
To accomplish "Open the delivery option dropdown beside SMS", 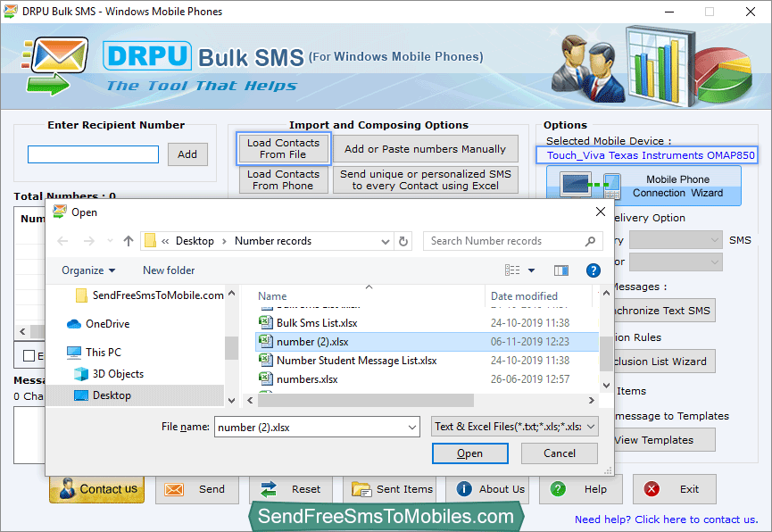I will point(676,240).
